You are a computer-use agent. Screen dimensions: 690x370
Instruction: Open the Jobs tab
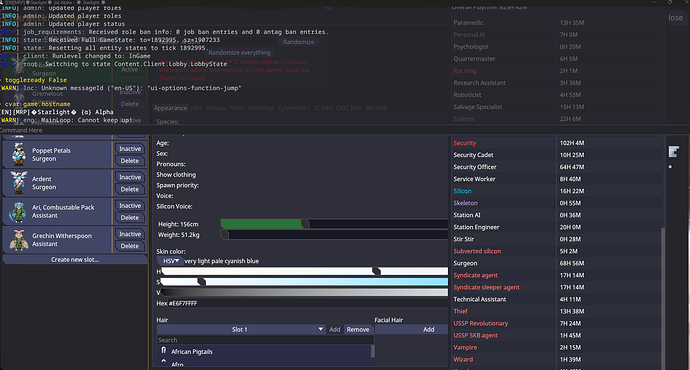pos(196,108)
